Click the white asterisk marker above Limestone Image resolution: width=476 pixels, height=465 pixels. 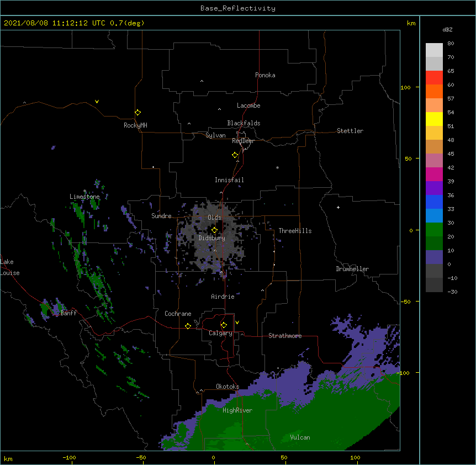[85, 191]
